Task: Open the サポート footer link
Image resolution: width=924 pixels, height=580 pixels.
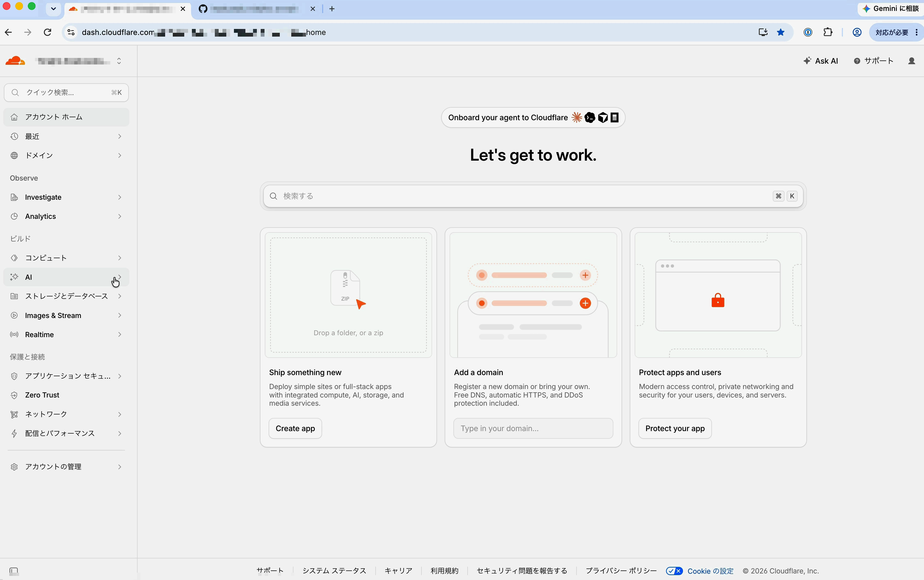Action: click(x=270, y=571)
